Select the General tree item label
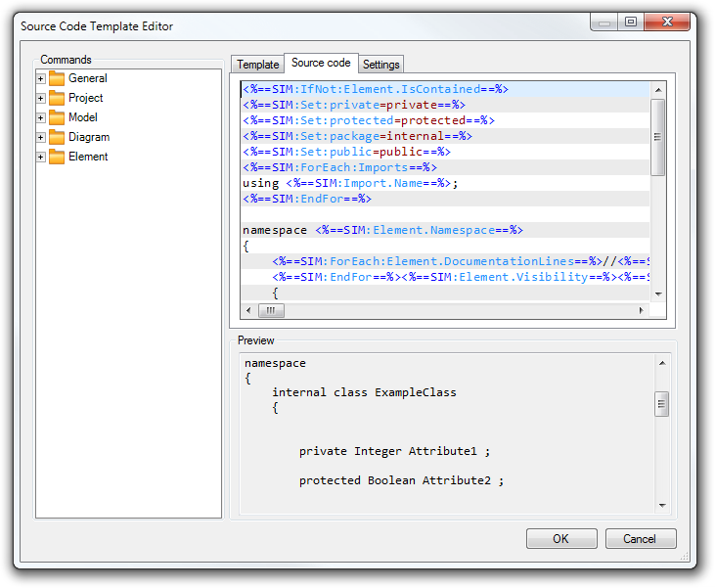 pos(88,78)
